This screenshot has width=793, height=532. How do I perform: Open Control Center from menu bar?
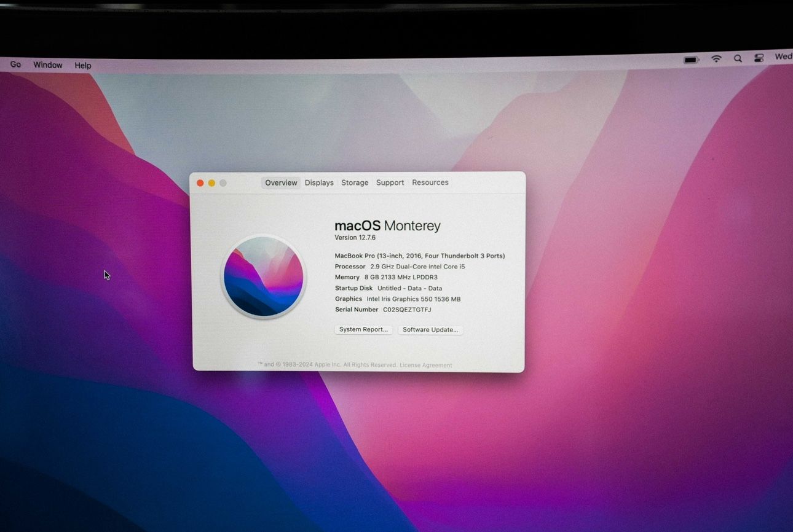pyautogui.click(x=759, y=58)
